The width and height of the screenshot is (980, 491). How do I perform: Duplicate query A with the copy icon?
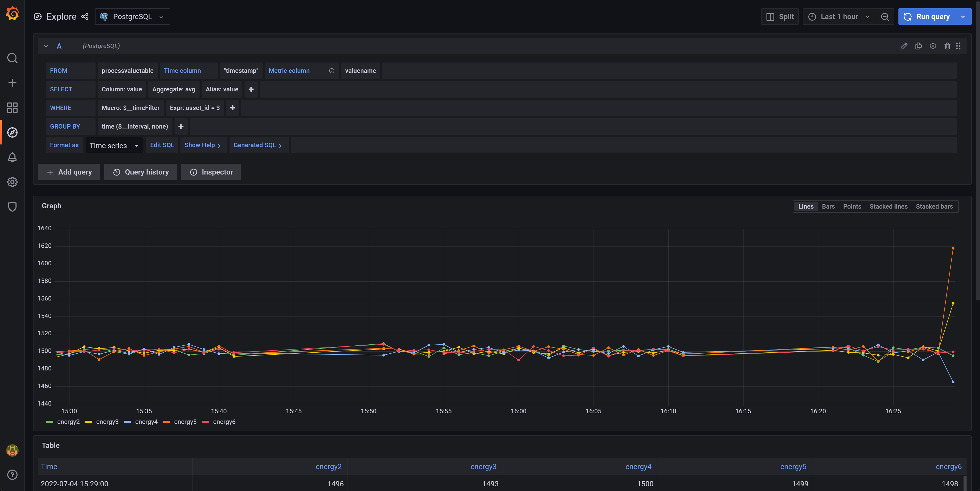click(x=918, y=46)
